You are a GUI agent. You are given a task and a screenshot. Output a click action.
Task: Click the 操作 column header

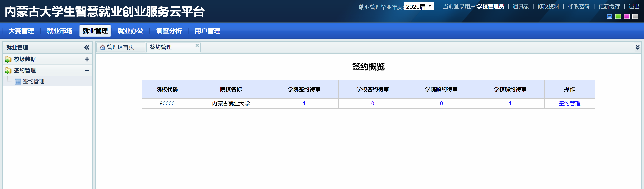[x=570, y=89]
